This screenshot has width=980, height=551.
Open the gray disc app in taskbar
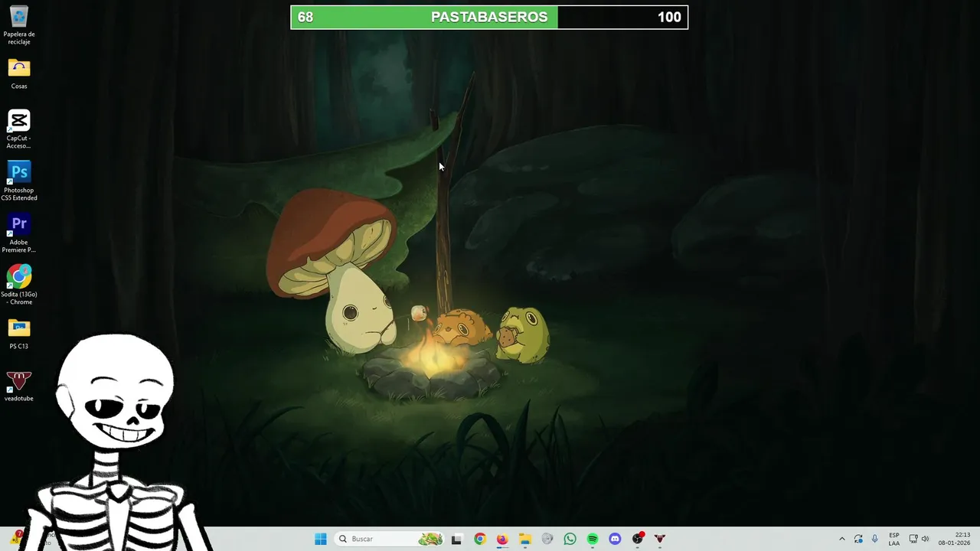click(547, 539)
